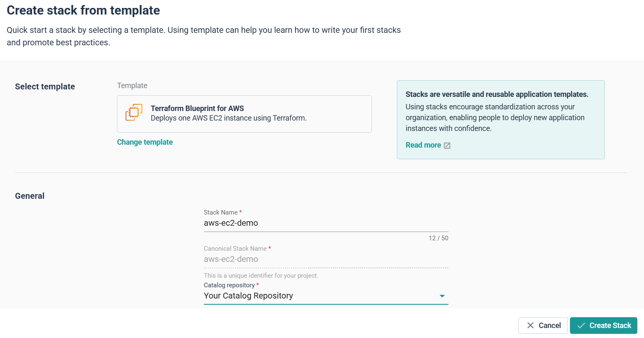Select the 'Terraform Blueprint for AWS' title

[197, 108]
